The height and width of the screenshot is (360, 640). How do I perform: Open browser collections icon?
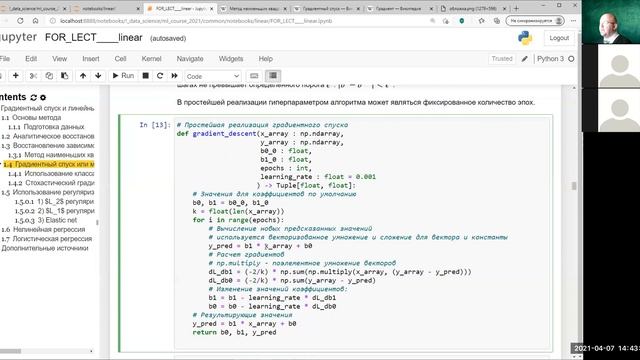[497, 21]
